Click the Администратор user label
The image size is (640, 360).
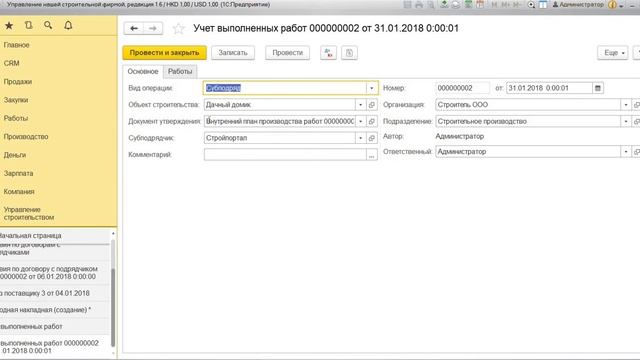click(x=578, y=5)
